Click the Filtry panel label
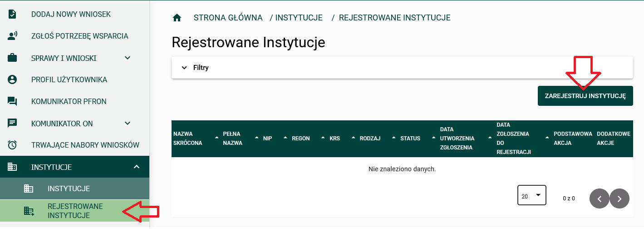The height and width of the screenshot is (248, 644). tap(201, 68)
